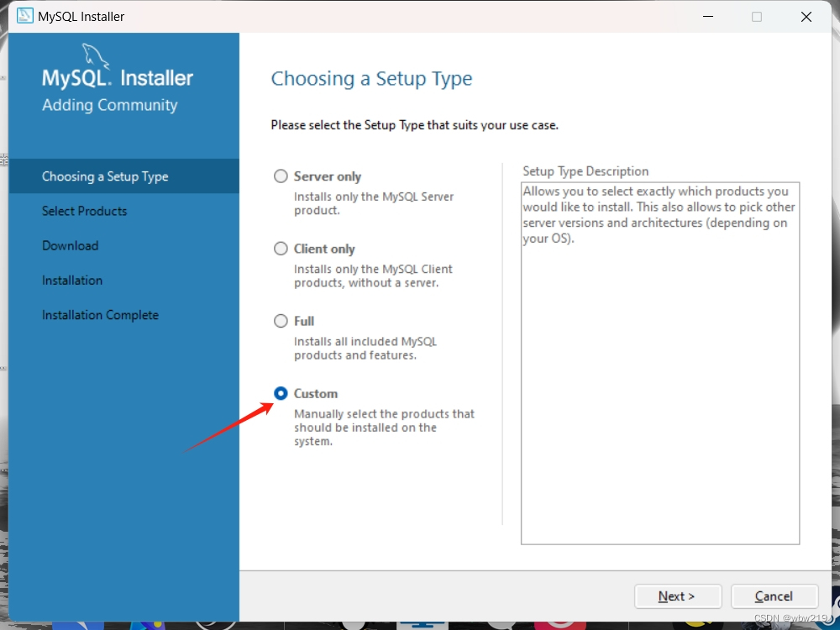Click the MySQL Installer title bar icon
This screenshot has height=630, width=840.
(x=24, y=16)
